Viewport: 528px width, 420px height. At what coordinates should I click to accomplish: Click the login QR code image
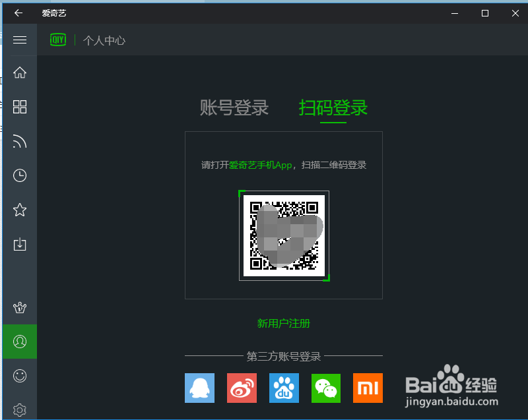284,235
